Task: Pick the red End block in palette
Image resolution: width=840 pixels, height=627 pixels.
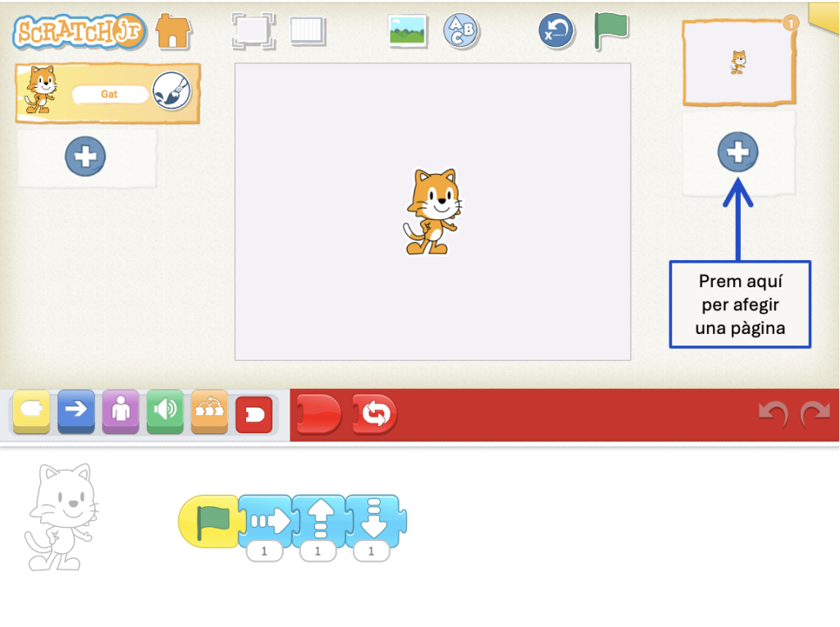Action: click(317, 414)
